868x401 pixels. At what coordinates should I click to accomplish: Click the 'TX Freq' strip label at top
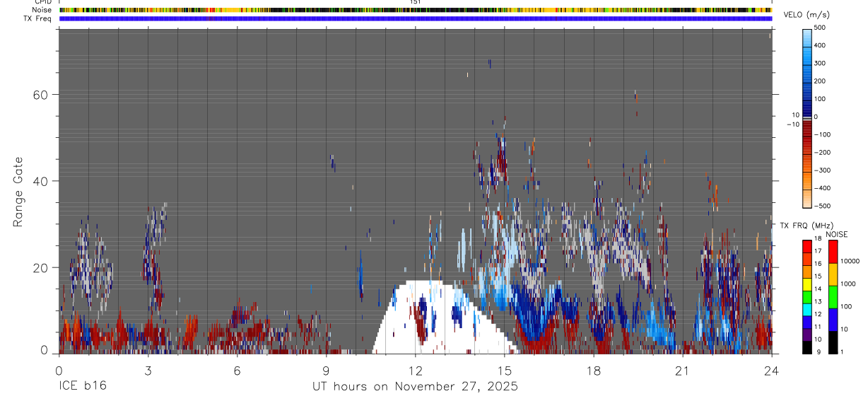pyautogui.click(x=37, y=18)
